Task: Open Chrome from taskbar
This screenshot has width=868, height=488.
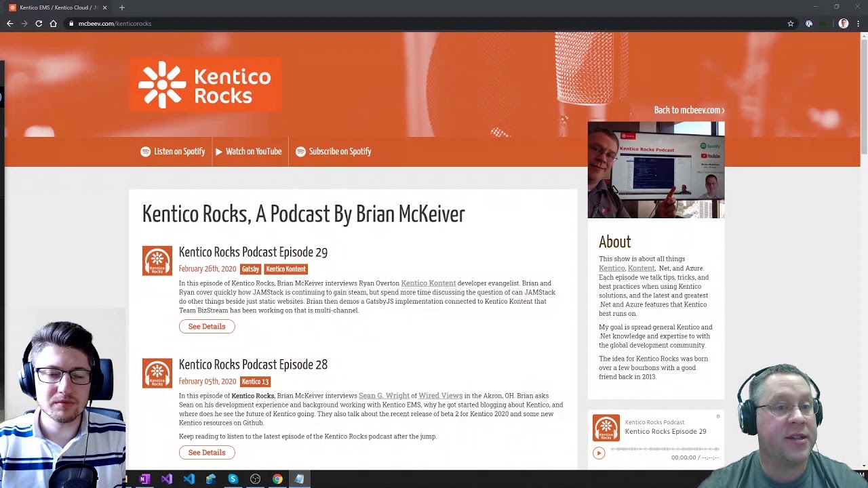Action: (277, 479)
